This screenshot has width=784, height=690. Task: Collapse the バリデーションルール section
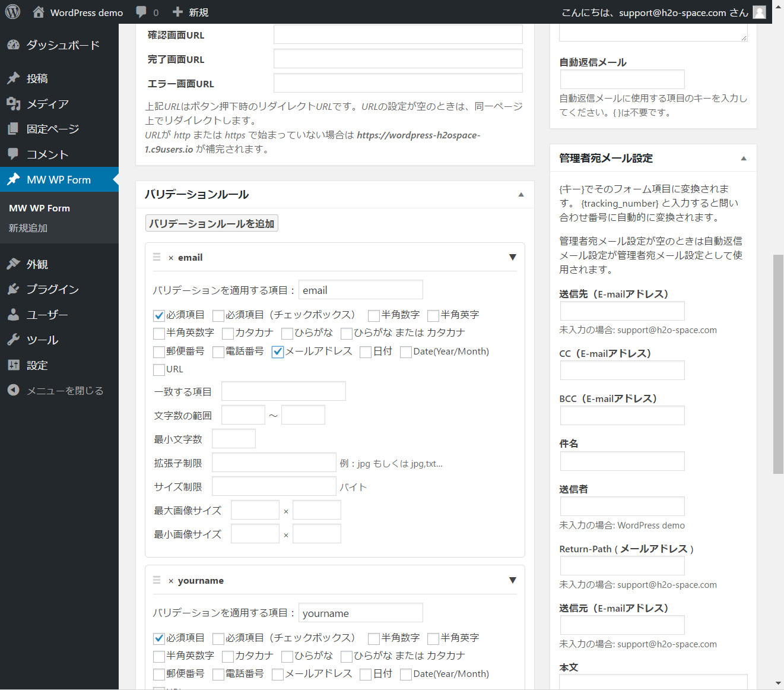click(x=521, y=195)
